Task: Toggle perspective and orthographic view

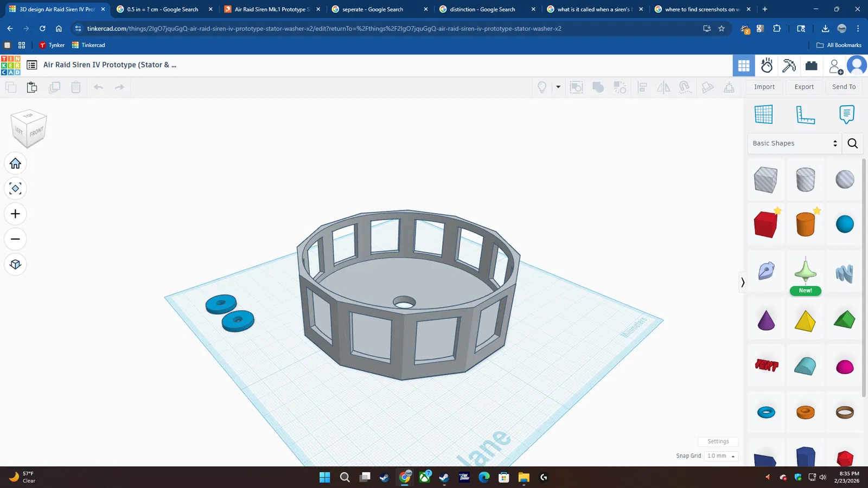Action: [x=15, y=264]
